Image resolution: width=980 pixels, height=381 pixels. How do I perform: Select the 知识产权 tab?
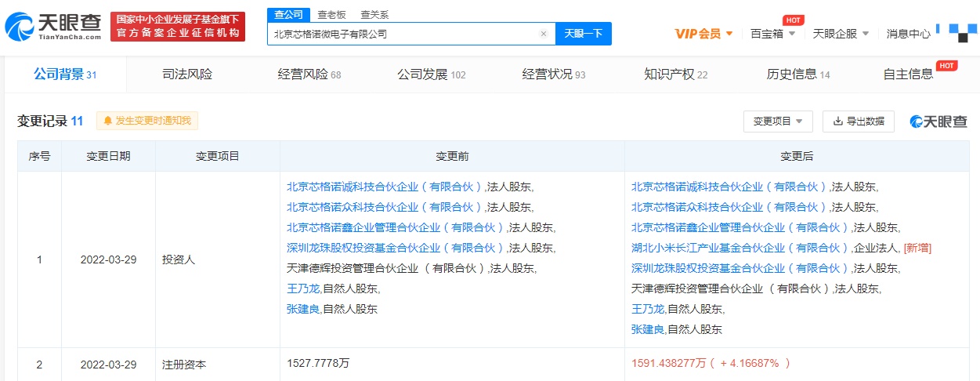coord(676,74)
